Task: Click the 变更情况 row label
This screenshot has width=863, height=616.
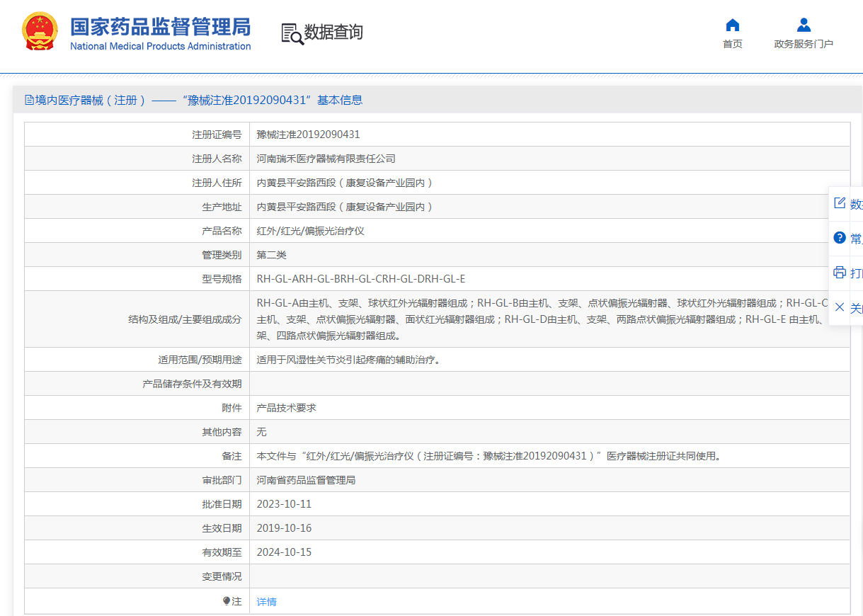Action: [x=222, y=576]
